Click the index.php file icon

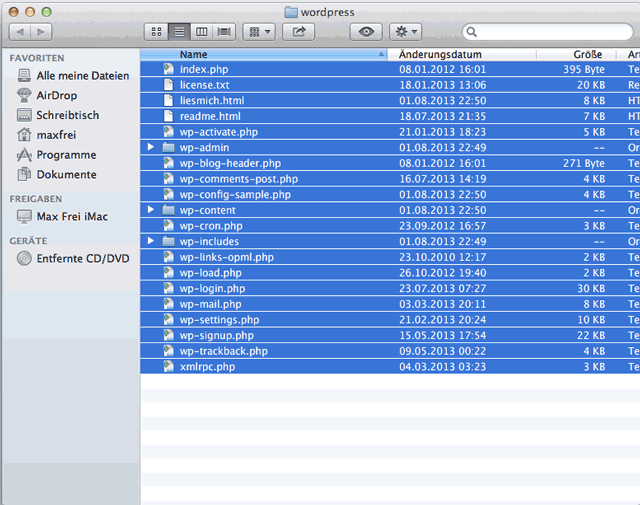pyautogui.click(x=168, y=69)
